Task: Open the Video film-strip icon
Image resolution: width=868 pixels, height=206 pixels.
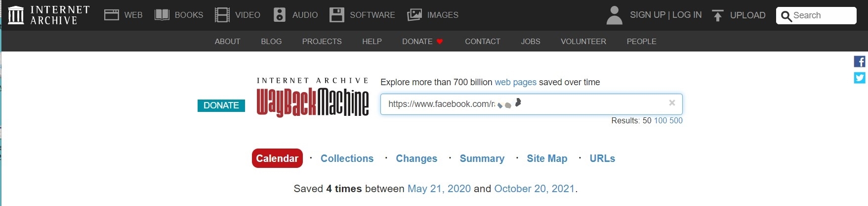Action: point(222,15)
